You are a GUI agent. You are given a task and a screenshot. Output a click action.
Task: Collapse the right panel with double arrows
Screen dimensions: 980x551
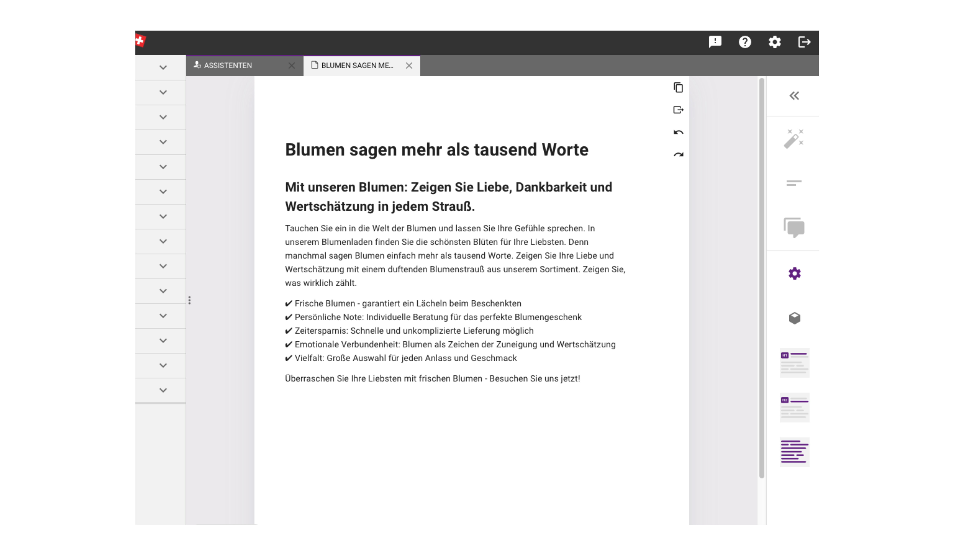tap(794, 96)
